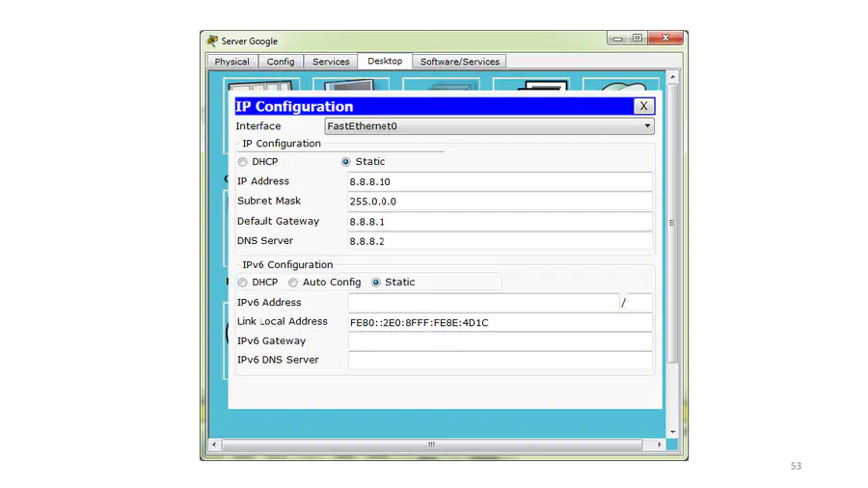Click the 'Subnet Mask' label
Image resolution: width=868 pixels, height=488 pixels.
[x=269, y=201]
